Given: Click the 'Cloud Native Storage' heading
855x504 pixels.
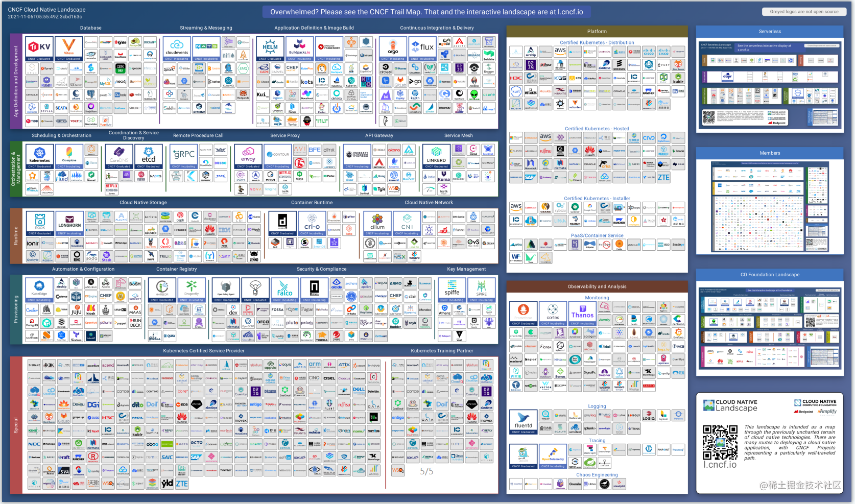Looking at the screenshot, I should 143,203.
